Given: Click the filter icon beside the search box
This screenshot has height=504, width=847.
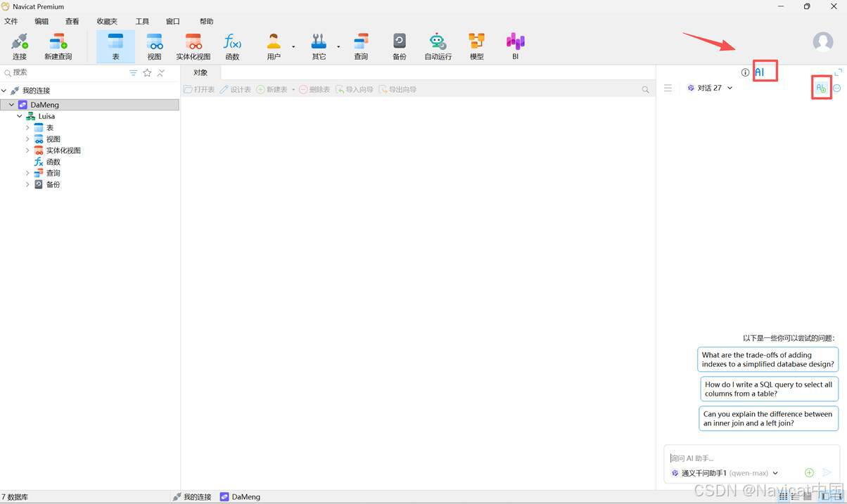Looking at the screenshot, I should pyautogui.click(x=134, y=72).
